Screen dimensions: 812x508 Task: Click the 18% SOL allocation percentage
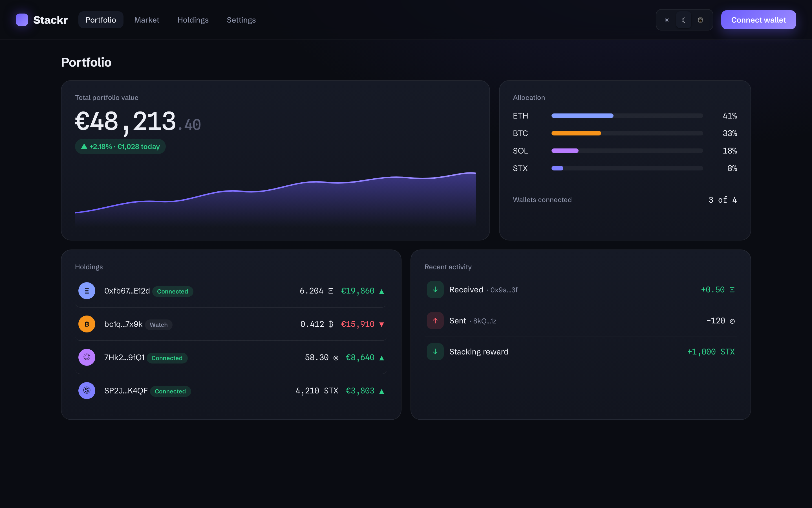730,150
